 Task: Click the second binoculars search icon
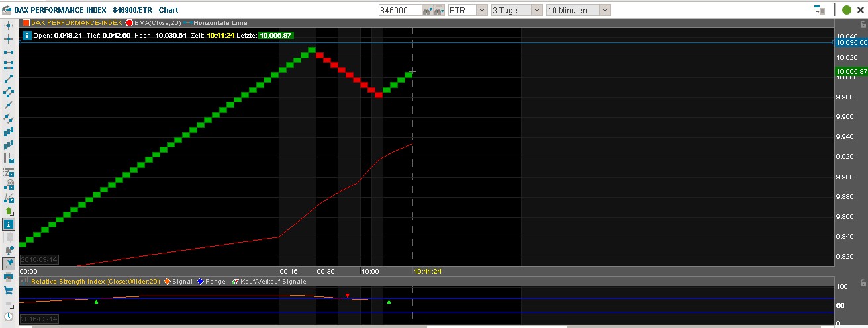[x=440, y=10]
